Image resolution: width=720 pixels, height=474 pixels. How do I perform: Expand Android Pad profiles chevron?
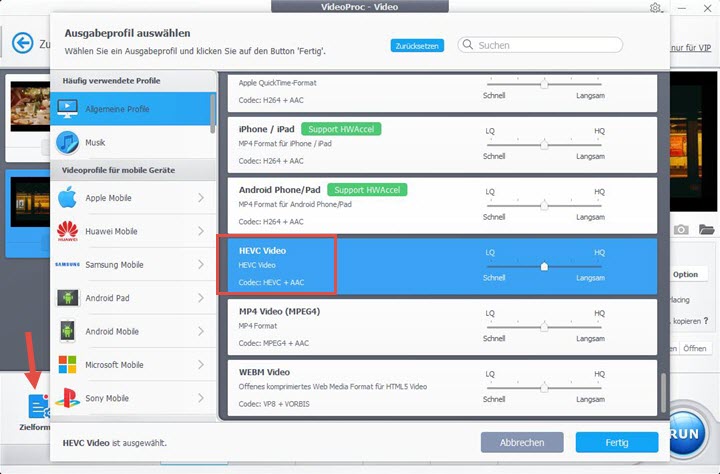[x=201, y=298]
